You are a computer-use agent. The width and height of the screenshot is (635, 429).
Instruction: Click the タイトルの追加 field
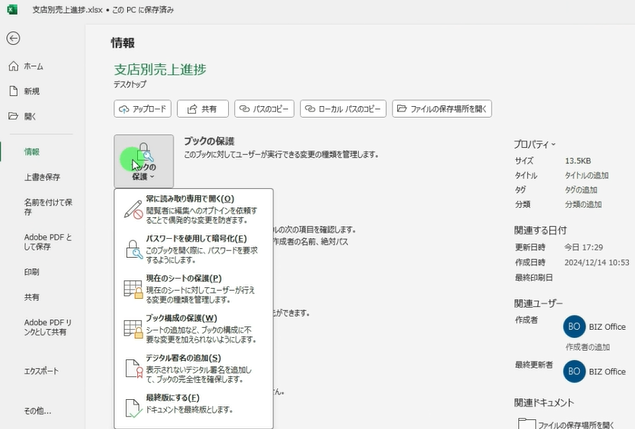coord(587,175)
